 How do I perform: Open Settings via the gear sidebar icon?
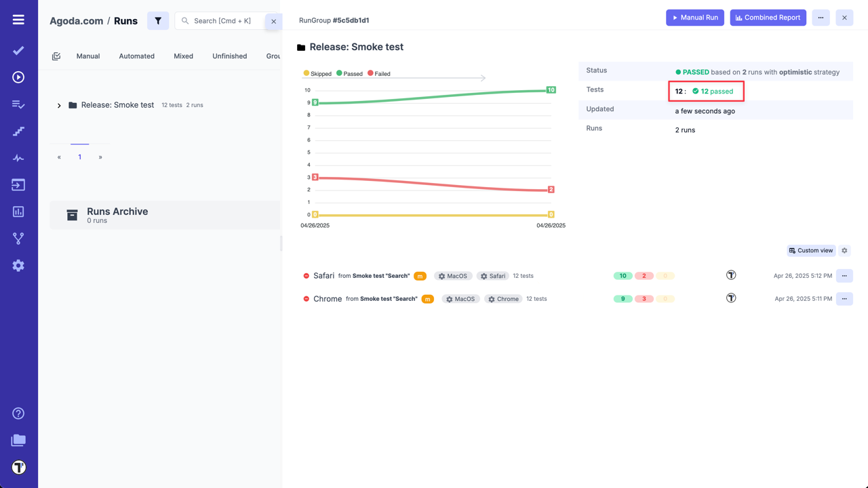coord(18,266)
